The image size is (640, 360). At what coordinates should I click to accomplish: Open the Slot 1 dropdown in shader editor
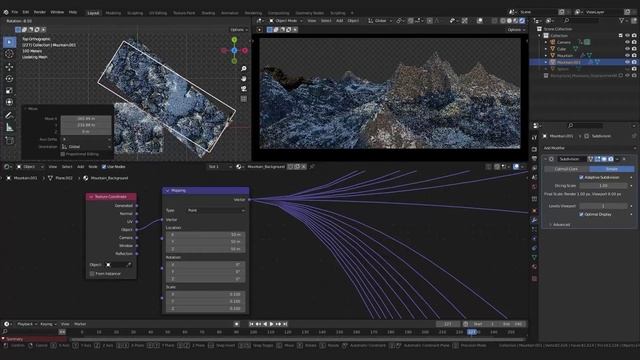click(x=220, y=167)
